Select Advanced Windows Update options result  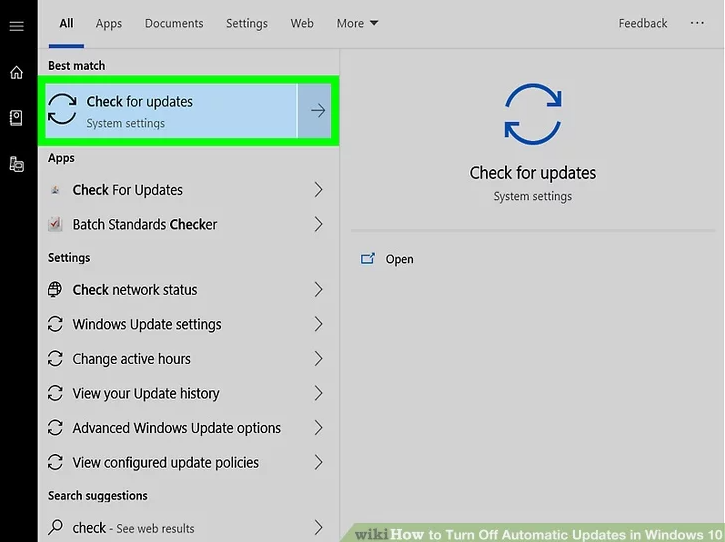point(177,428)
